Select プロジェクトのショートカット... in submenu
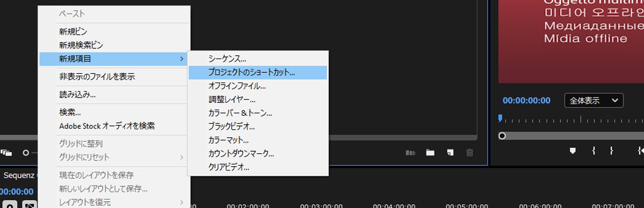Viewport: 644px width, 208px height. (258, 72)
